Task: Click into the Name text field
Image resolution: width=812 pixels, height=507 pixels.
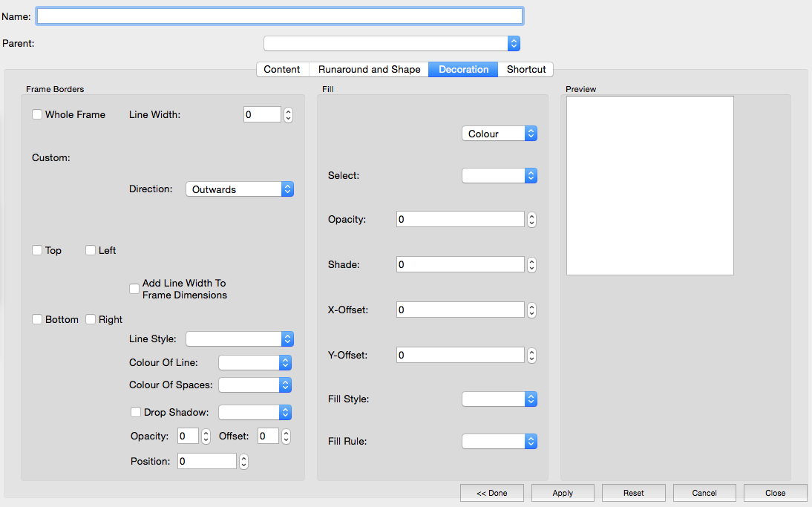Action: (x=279, y=16)
